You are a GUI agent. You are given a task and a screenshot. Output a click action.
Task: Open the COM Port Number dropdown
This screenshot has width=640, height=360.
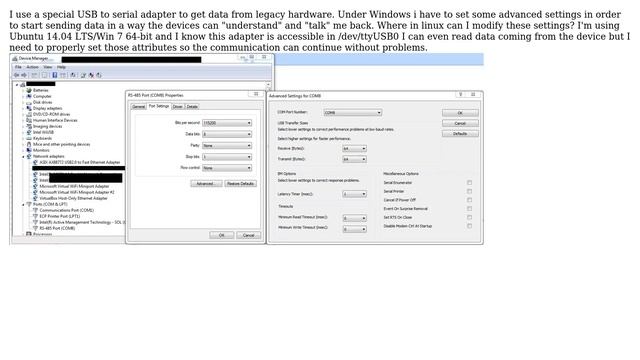353,113
